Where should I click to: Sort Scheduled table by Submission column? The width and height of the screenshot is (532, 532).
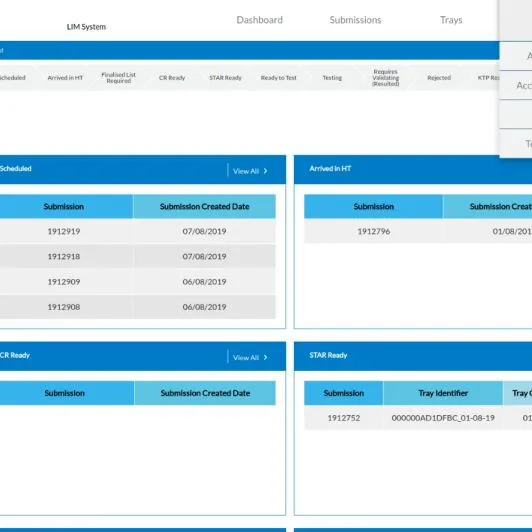click(64, 206)
